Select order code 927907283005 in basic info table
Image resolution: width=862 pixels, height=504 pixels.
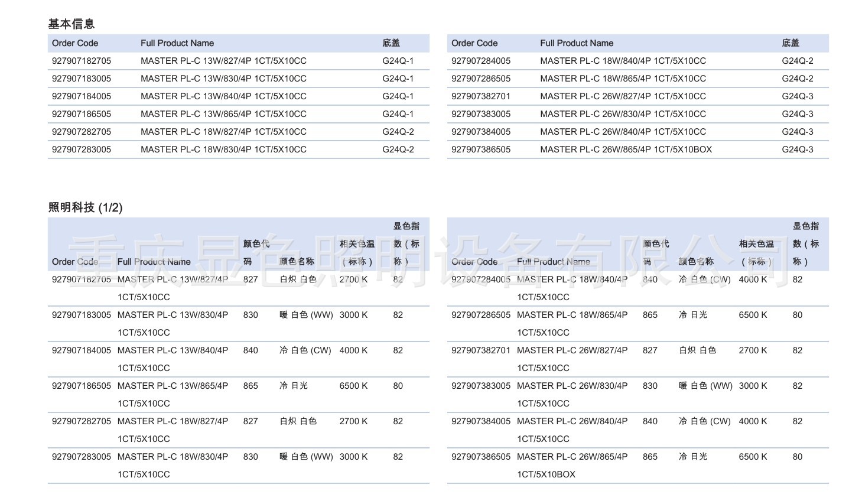click(x=82, y=149)
